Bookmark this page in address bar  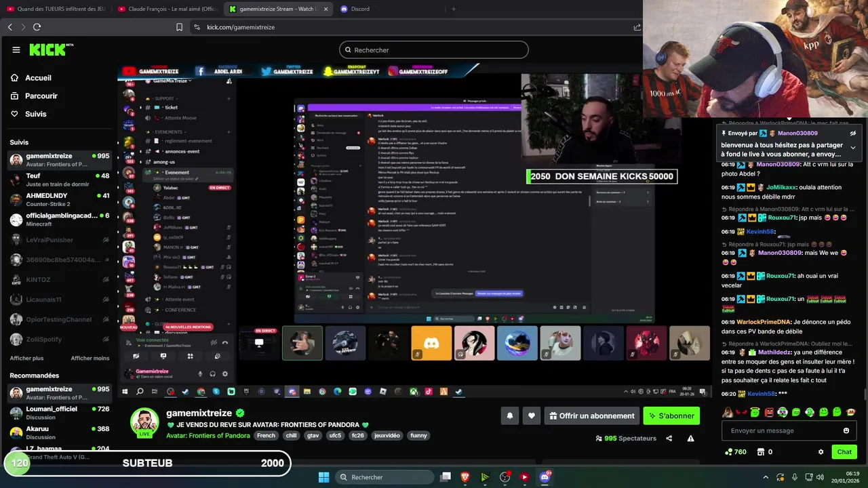(x=179, y=27)
